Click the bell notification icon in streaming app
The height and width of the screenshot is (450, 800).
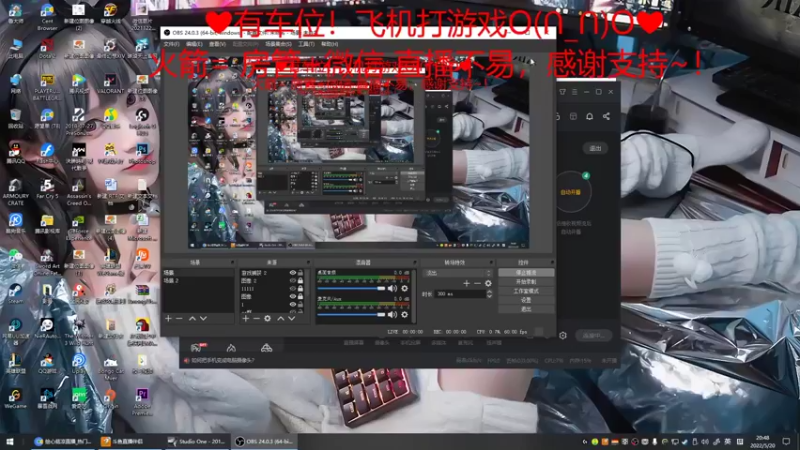pyautogui.click(x=589, y=116)
